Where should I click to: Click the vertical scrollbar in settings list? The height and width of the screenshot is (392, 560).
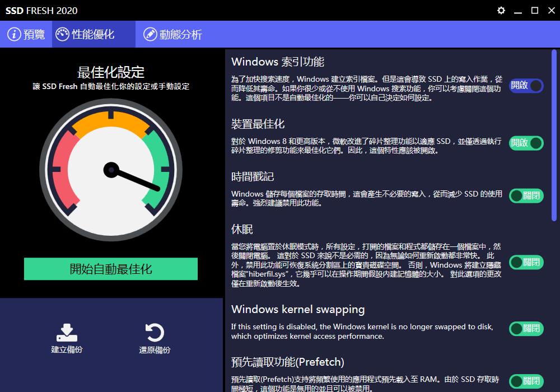click(554, 134)
